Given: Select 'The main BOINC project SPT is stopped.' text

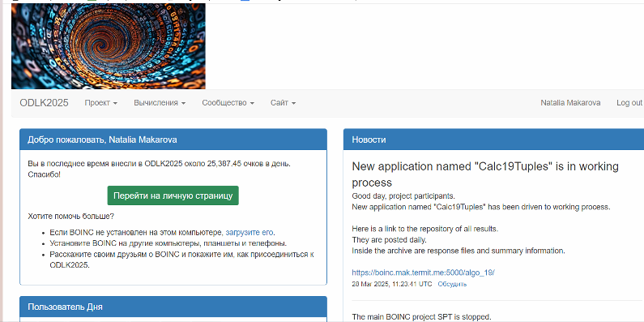Looking at the screenshot, I should click(x=421, y=317).
